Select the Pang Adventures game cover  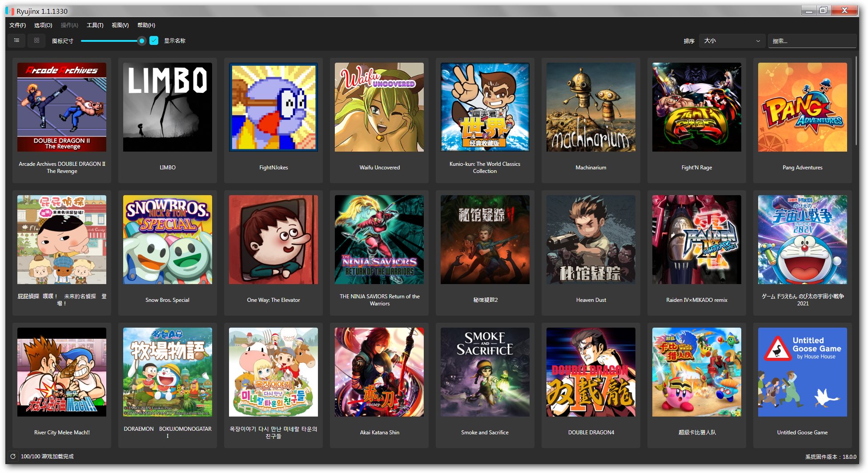(803, 107)
